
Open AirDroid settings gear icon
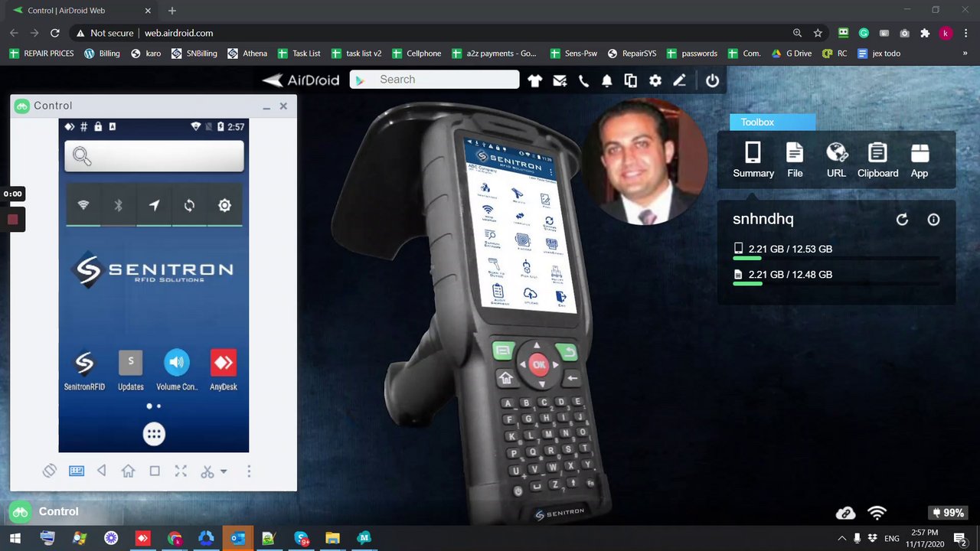coord(655,80)
